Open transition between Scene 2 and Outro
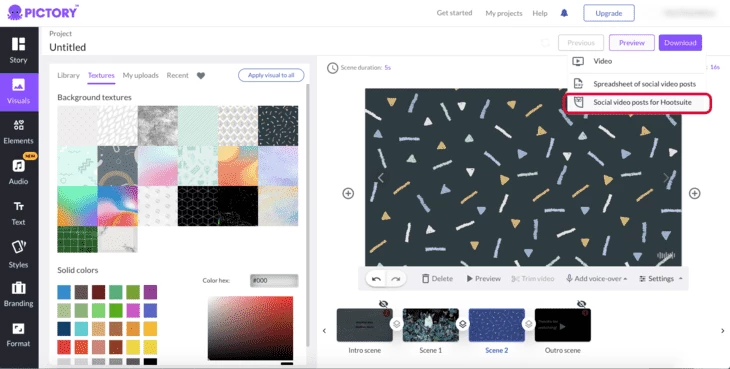 [x=529, y=324]
